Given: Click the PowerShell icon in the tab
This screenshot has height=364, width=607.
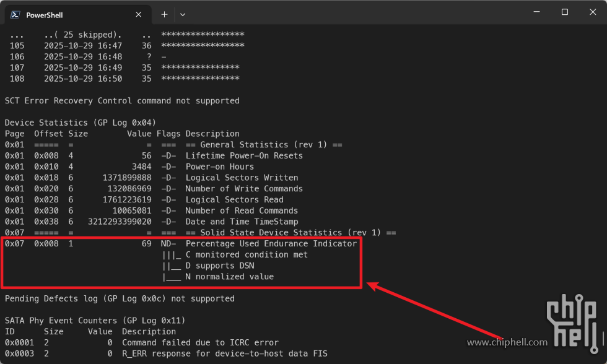Looking at the screenshot, I should pos(14,15).
